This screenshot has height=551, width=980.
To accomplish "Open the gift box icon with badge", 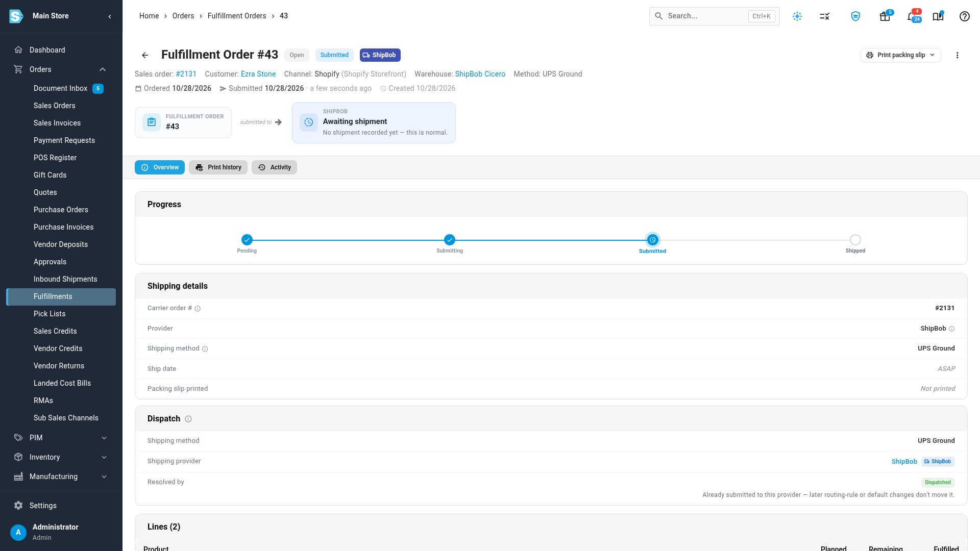I will coord(885,16).
